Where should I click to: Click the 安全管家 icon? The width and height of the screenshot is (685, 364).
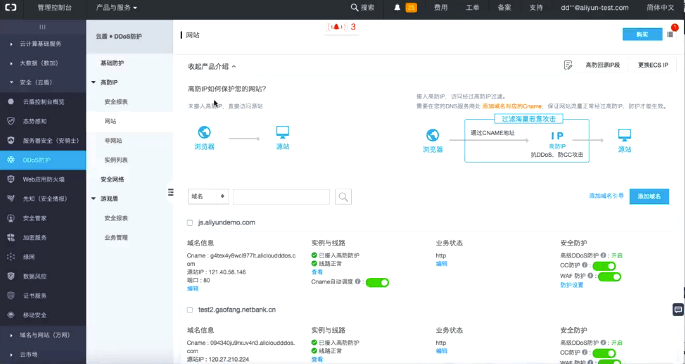[11, 218]
